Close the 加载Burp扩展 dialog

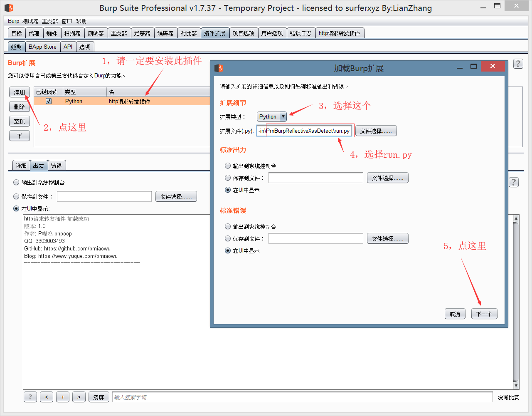click(493, 66)
